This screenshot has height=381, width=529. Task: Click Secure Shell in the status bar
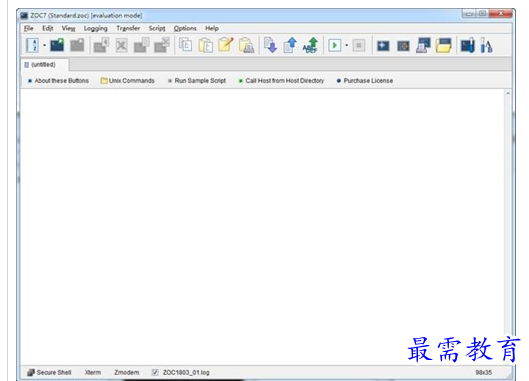pyautogui.click(x=49, y=372)
